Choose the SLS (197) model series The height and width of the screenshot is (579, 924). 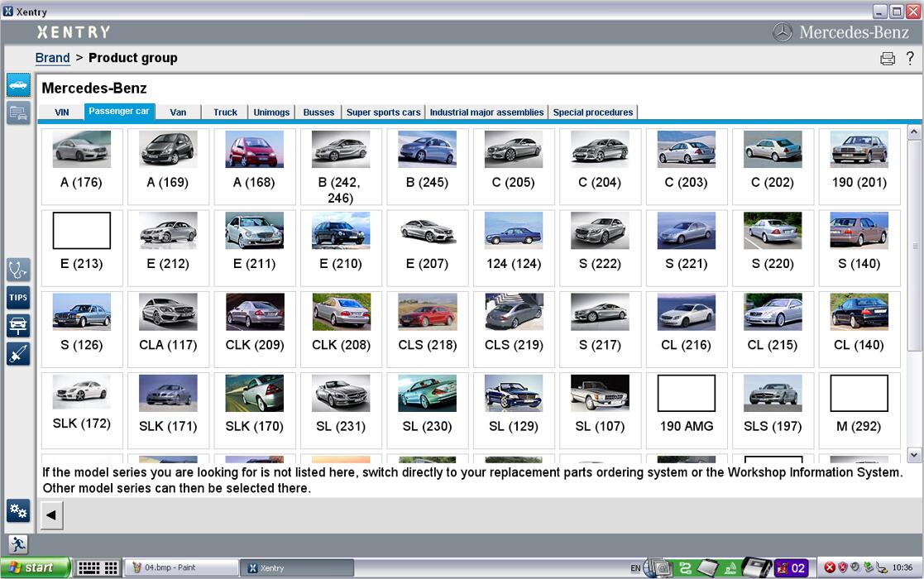click(773, 410)
